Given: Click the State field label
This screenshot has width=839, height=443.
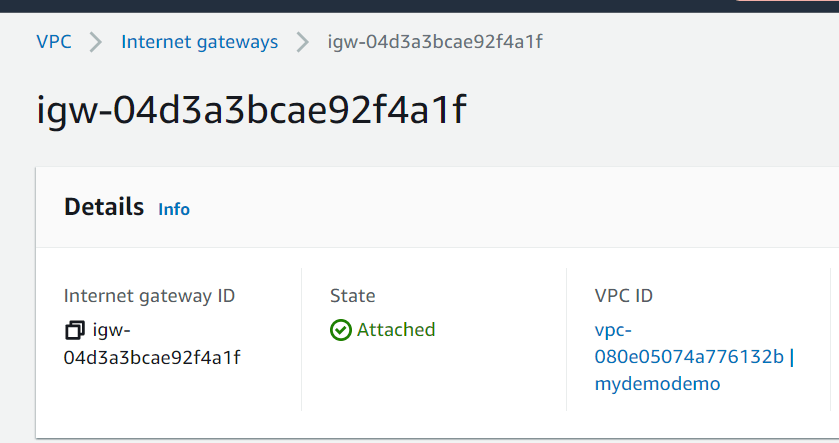Looking at the screenshot, I should [x=353, y=296].
